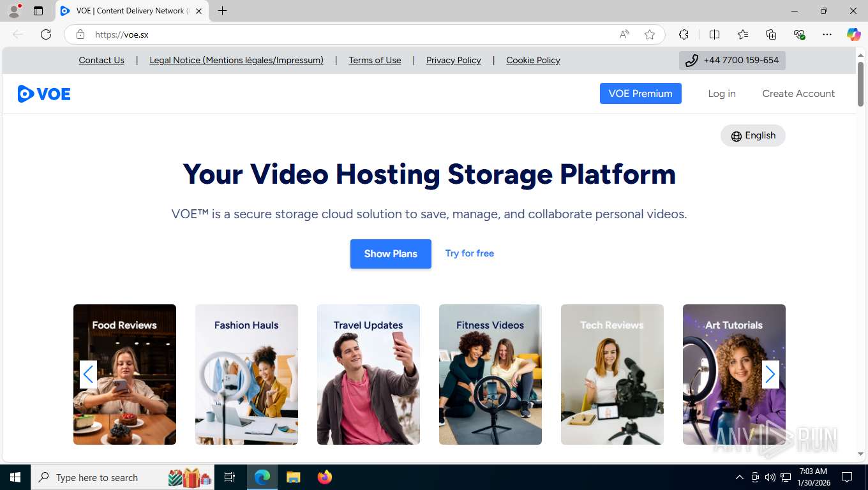The height and width of the screenshot is (490, 868).
Task: Open Edge Settings and more menu
Action: (827, 34)
